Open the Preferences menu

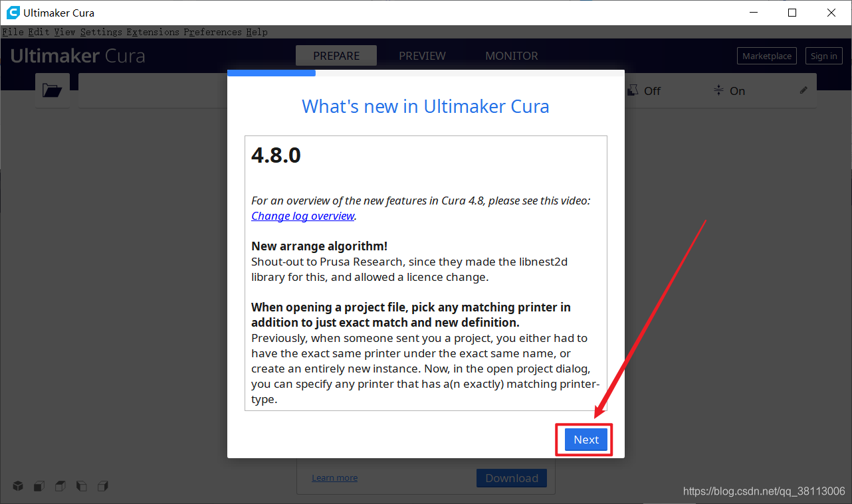pyautogui.click(x=213, y=32)
